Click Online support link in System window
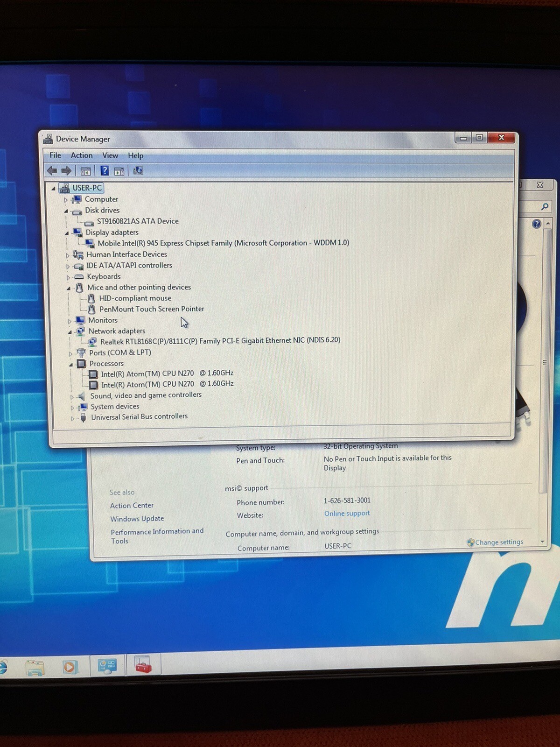Screen dimensions: 560x747 coord(347,513)
